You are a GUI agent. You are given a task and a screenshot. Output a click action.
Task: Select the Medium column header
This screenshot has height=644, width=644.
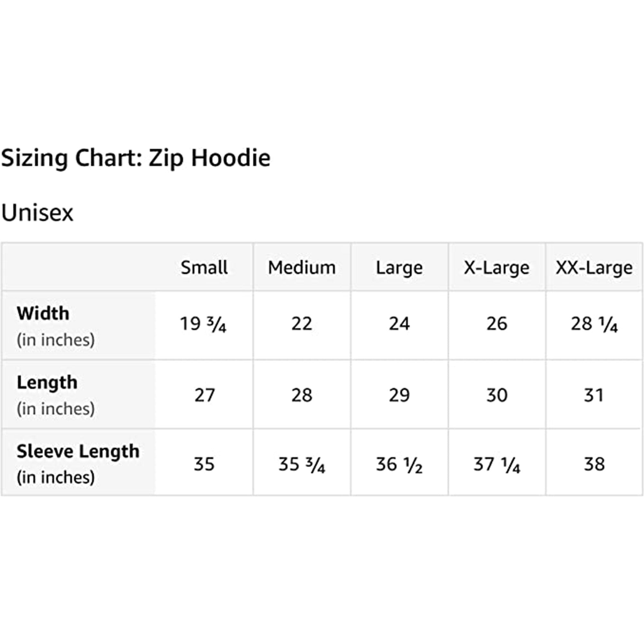[302, 268]
